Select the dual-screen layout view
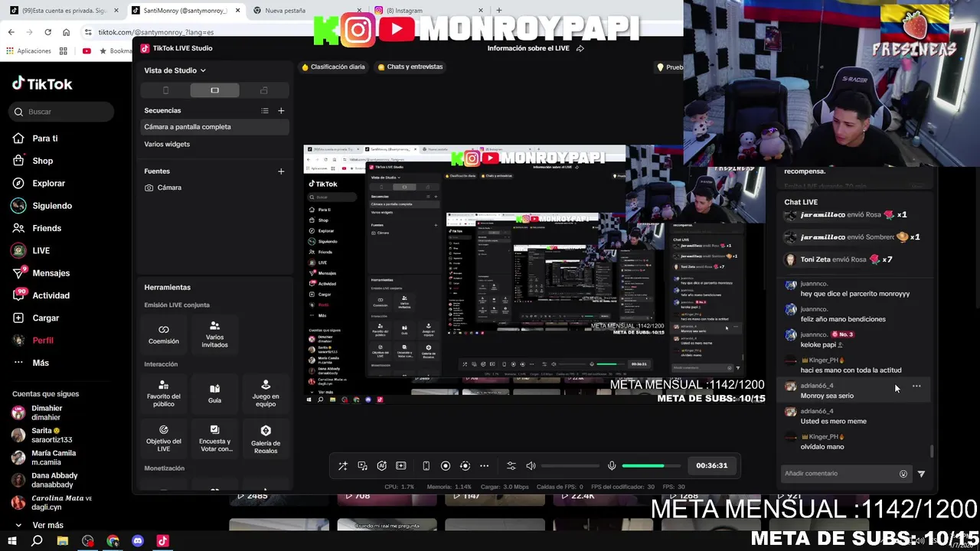Screen dimensions: 980x551 [x=264, y=90]
